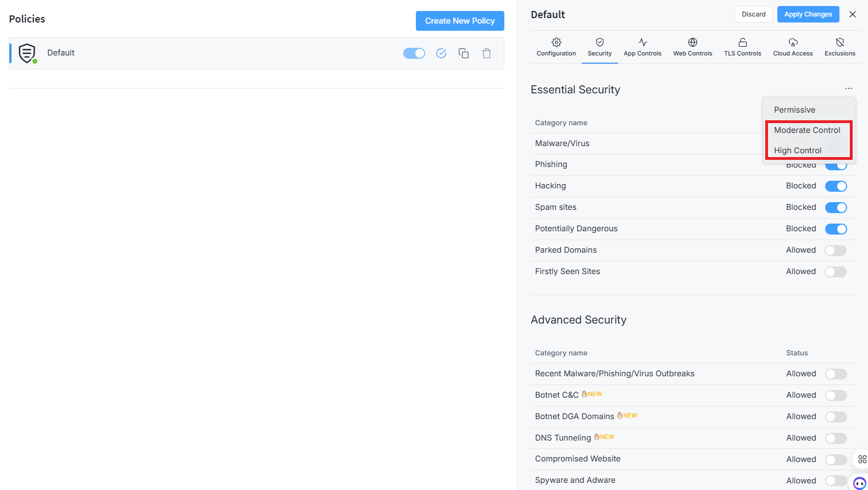Open the apps grid icon at the right edge
Viewport: 868px width, 490px height.
[x=862, y=459]
